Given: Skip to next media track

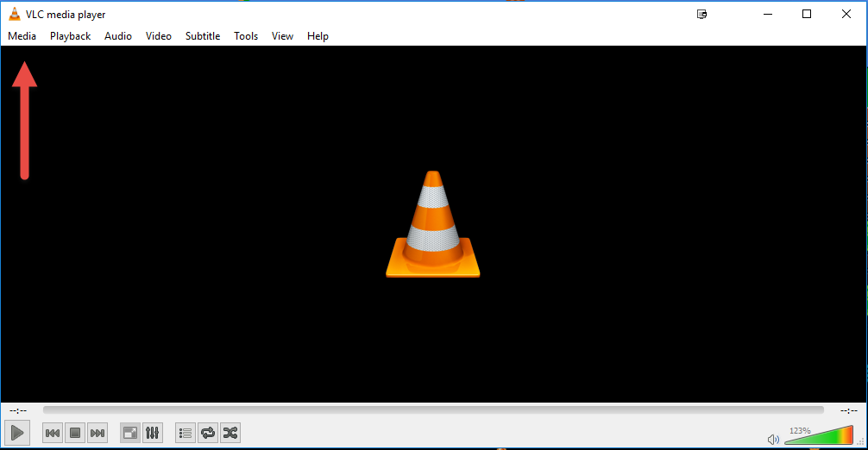Looking at the screenshot, I should point(97,433).
